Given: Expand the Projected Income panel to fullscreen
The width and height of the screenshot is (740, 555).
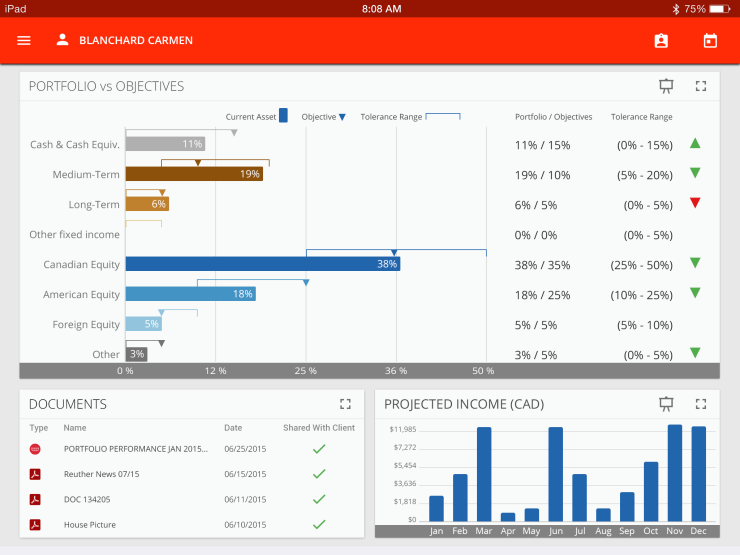Looking at the screenshot, I should coord(701,404).
